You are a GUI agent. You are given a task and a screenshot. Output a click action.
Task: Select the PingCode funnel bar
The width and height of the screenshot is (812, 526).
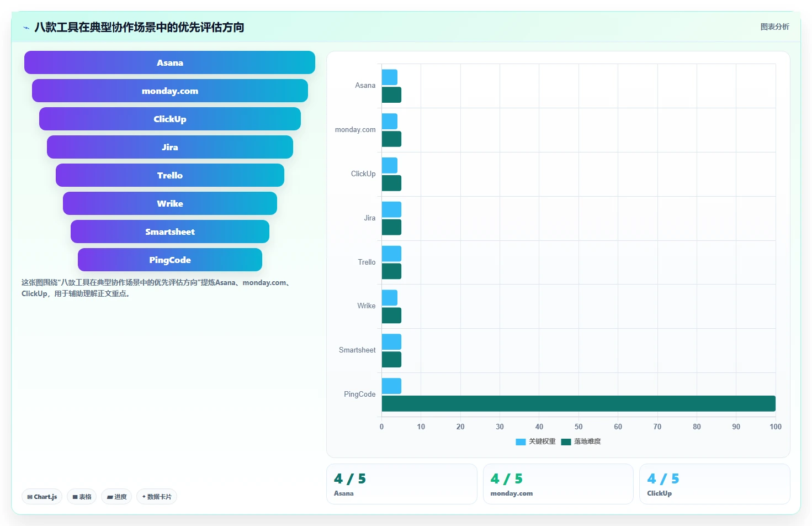[169, 260]
